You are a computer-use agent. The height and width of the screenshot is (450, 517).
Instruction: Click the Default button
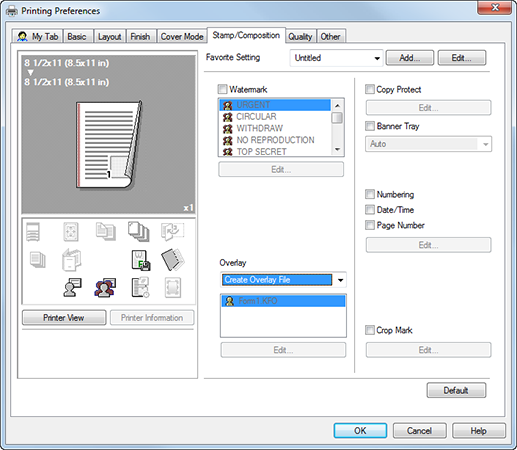point(456,390)
